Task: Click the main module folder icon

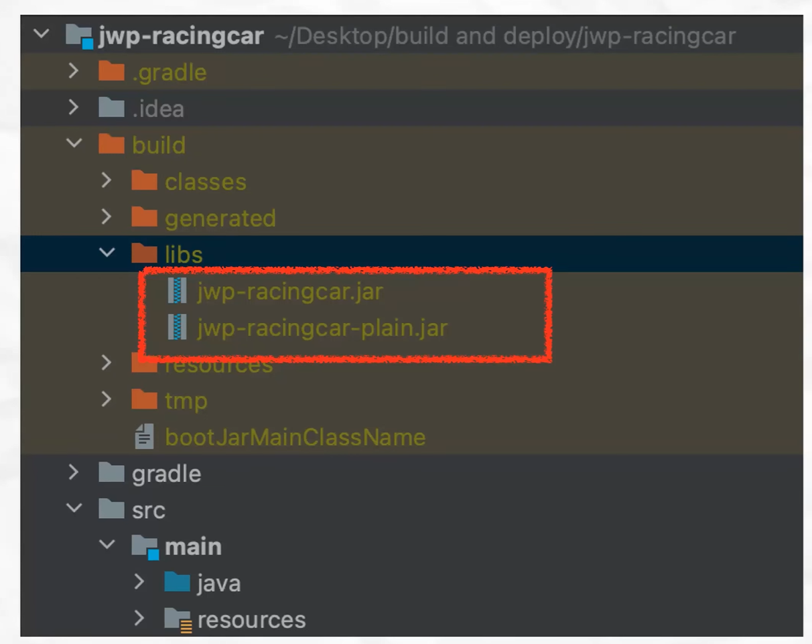Action: pyautogui.click(x=145, y=548)
